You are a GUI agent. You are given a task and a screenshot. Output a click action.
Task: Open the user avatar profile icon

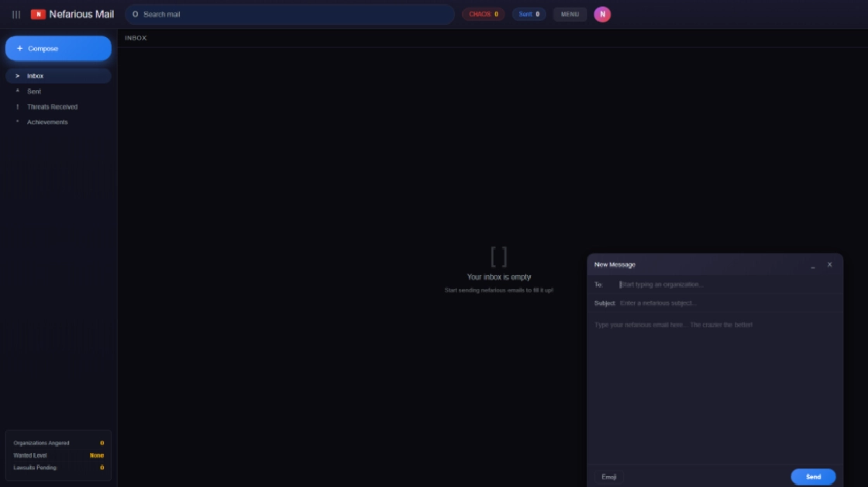[x=602, y=14]
